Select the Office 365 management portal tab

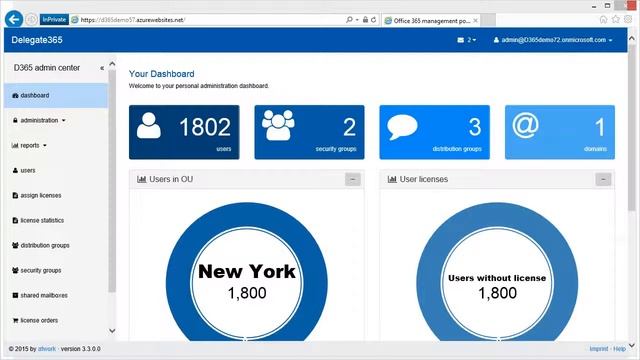click(431, 20)
